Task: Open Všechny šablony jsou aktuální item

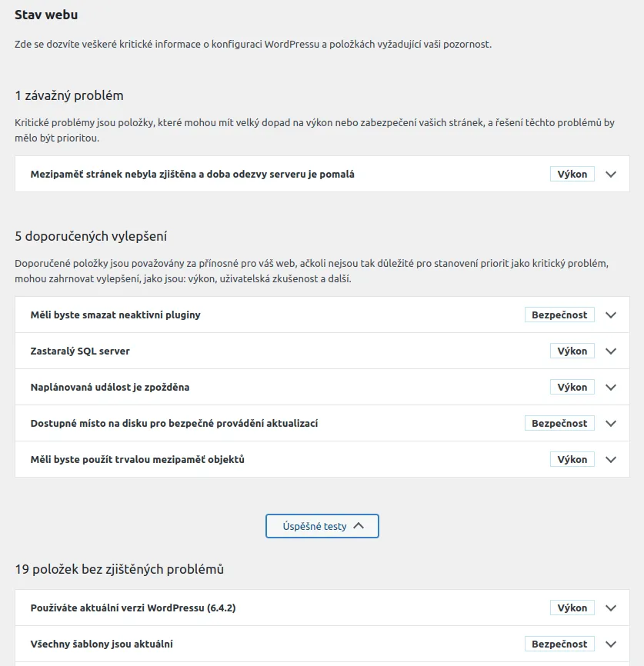Action: point(107,644)
